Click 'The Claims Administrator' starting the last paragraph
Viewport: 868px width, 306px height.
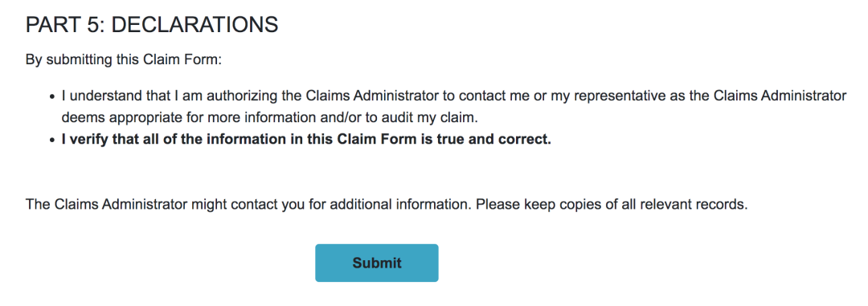click(x=106, y=204)
